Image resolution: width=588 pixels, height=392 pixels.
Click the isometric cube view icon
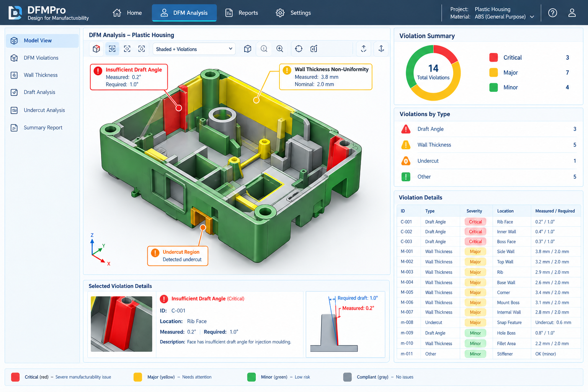click(248, 49)
